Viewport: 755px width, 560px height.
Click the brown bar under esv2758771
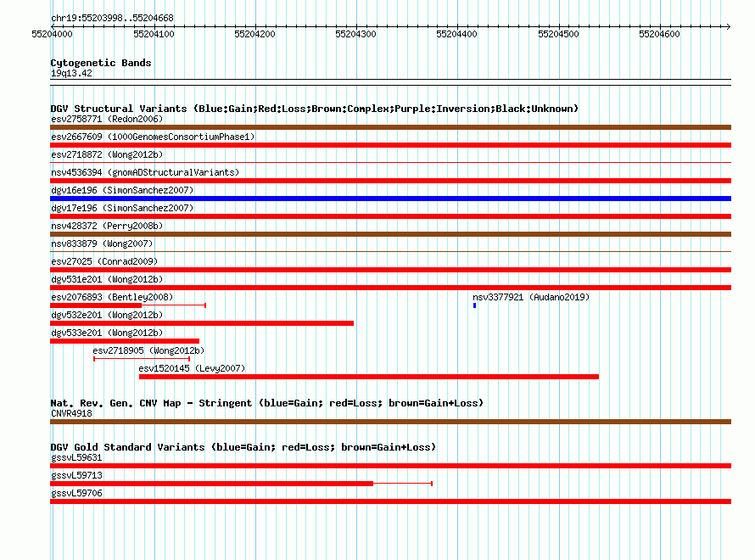(x=390, y=127)
